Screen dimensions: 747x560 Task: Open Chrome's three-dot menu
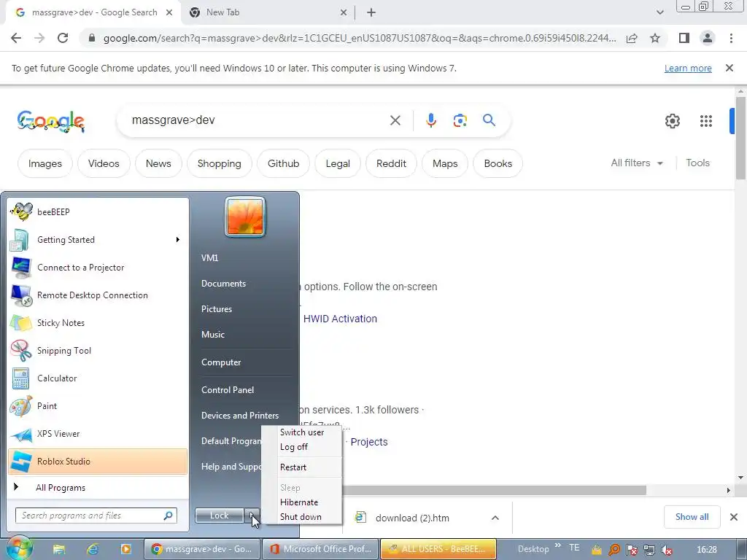coord(731,38)
